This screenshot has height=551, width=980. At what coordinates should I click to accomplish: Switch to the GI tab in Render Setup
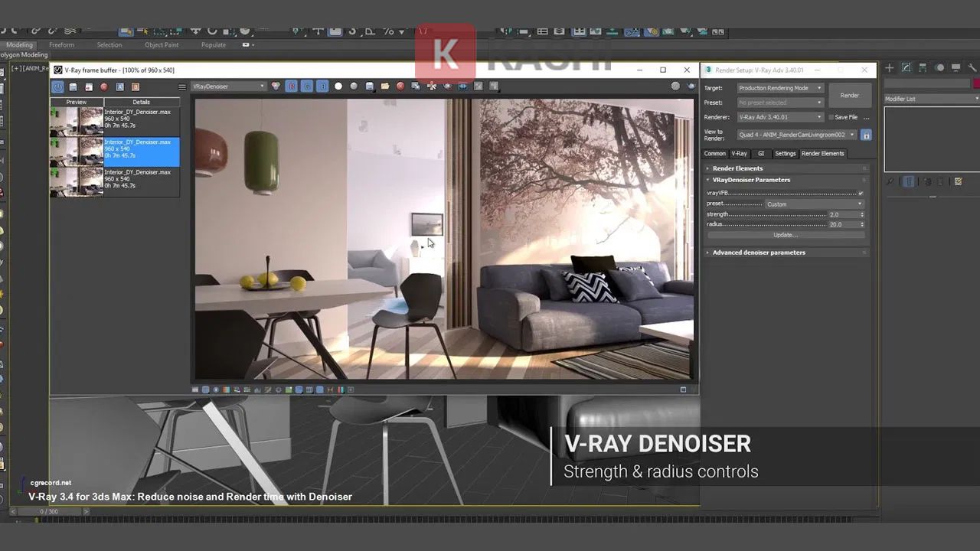(x=761, y=153)
